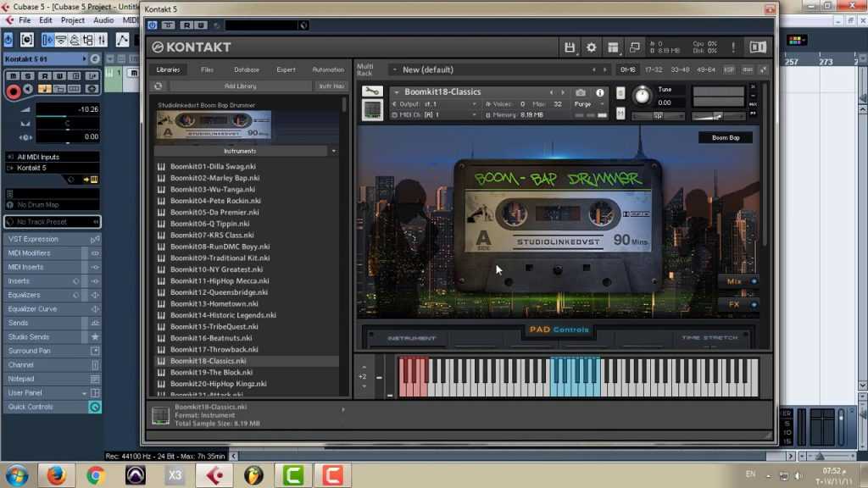Click the instrument volume slider under level meter
The width and height of the screenshot is (868, 488).
(x=719, y=115)
